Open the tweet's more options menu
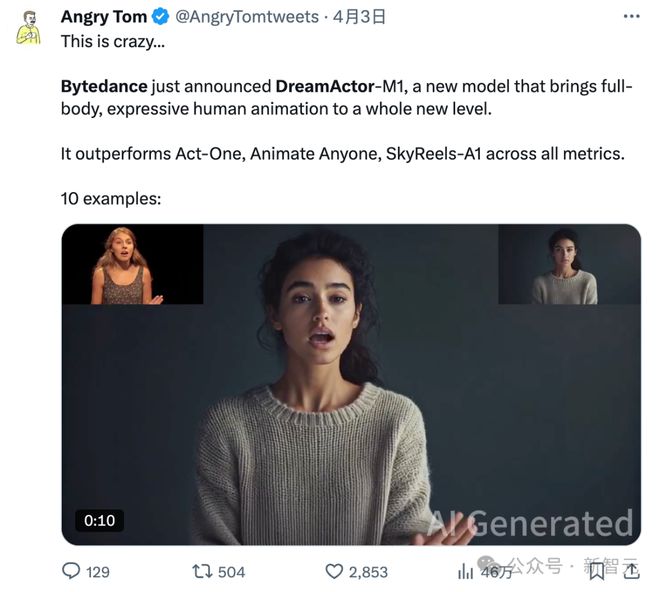Viewport: 660px width, 592px height. (631, 17)
